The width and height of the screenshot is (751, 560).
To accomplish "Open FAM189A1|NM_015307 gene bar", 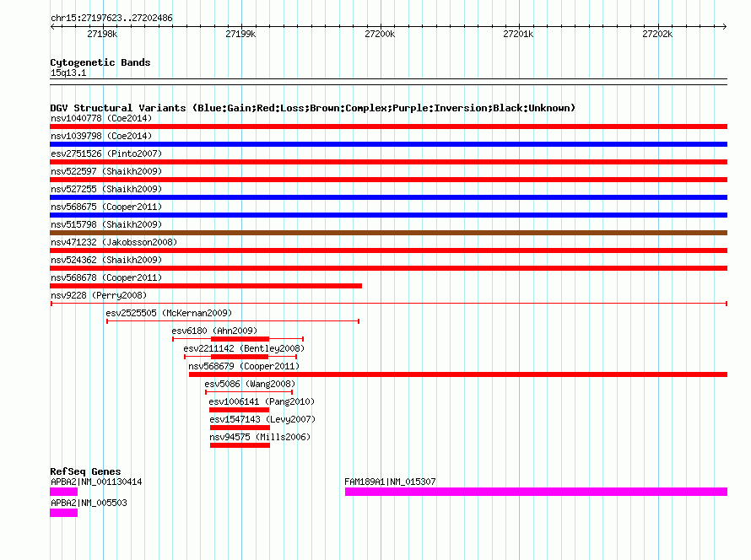I will coord(536,492).
